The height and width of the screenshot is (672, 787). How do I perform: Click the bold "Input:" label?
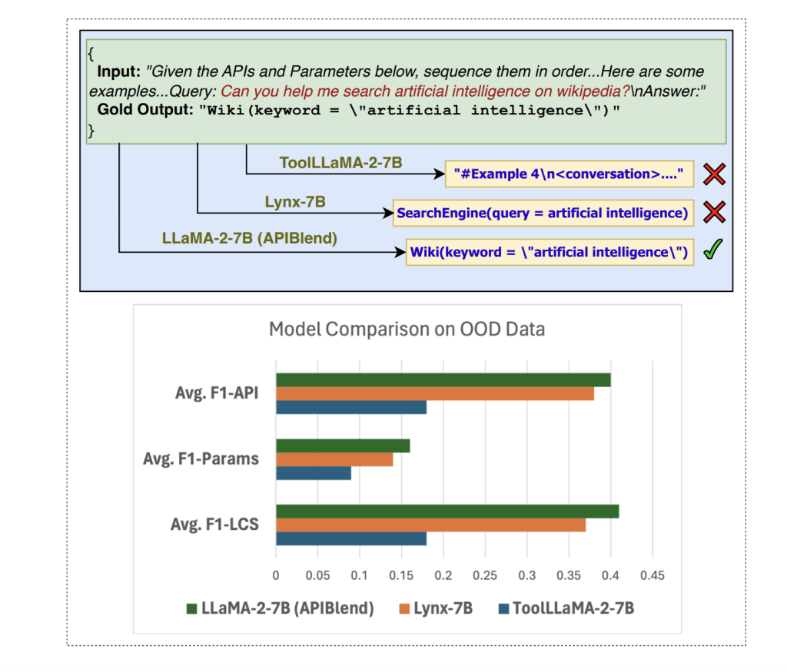coord(119,71)
